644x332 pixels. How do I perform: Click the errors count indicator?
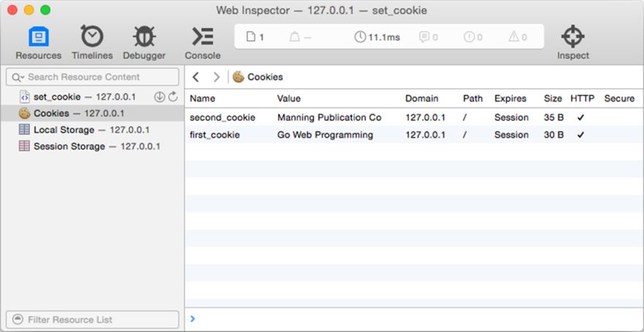tap(473, 37)
